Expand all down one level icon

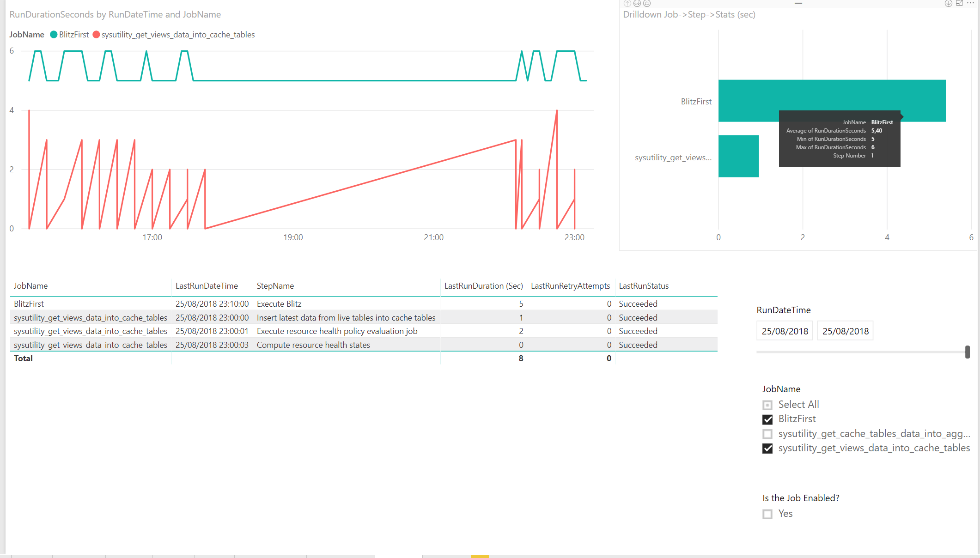pyautogui.click(x=647, y=3)
